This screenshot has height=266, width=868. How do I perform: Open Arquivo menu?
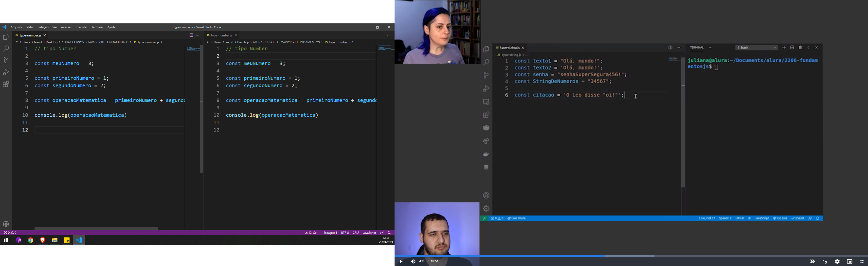(x=16, y=27)
